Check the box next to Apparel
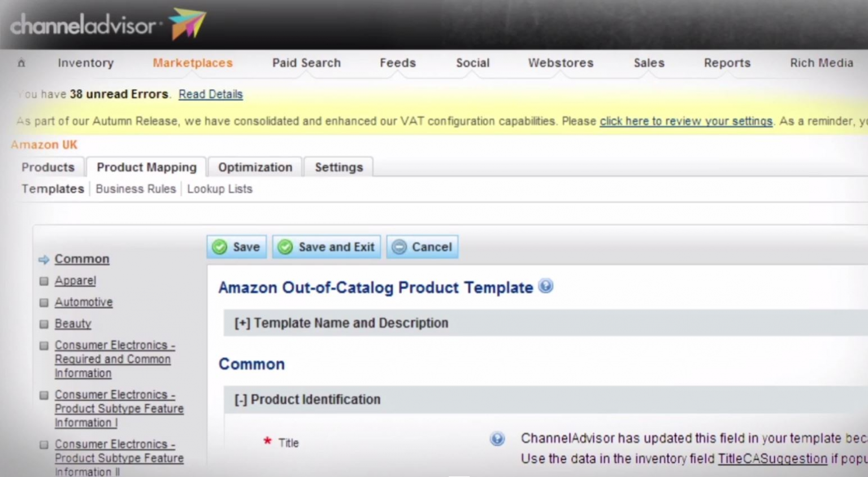Screen dimensions: 868x477 [x=44, y=280]
